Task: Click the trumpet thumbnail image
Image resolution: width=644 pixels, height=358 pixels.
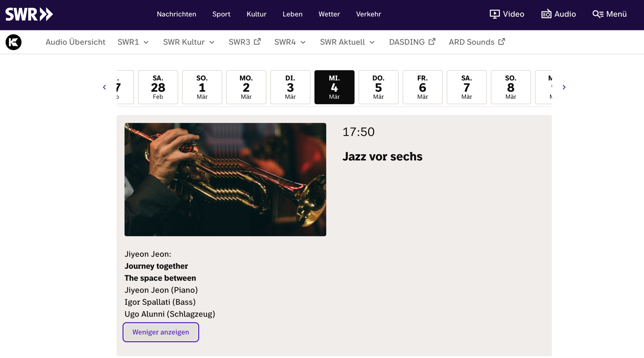Action: coord(225,179)
